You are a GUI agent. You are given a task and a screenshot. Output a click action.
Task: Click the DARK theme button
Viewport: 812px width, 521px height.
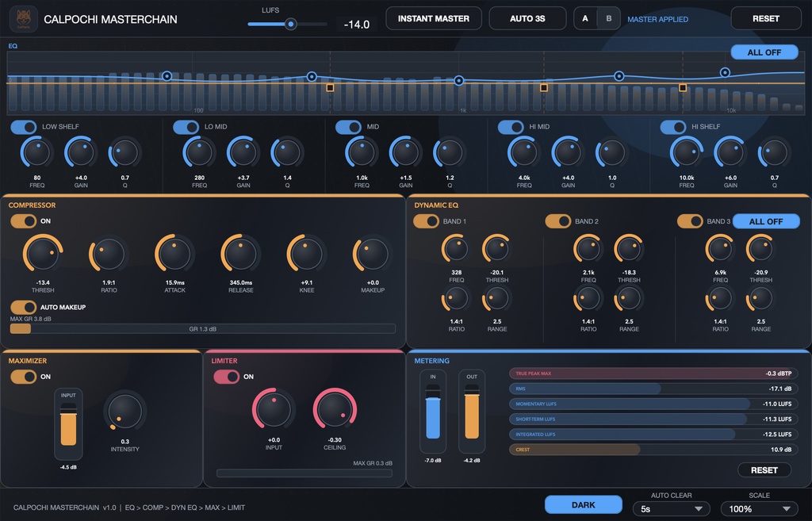(x=583, y=505)
